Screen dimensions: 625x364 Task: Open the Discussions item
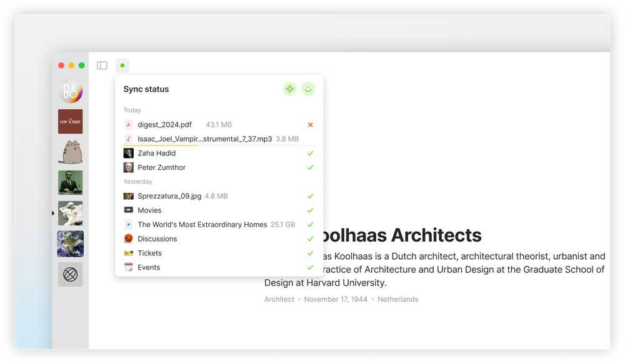[219, 239]
